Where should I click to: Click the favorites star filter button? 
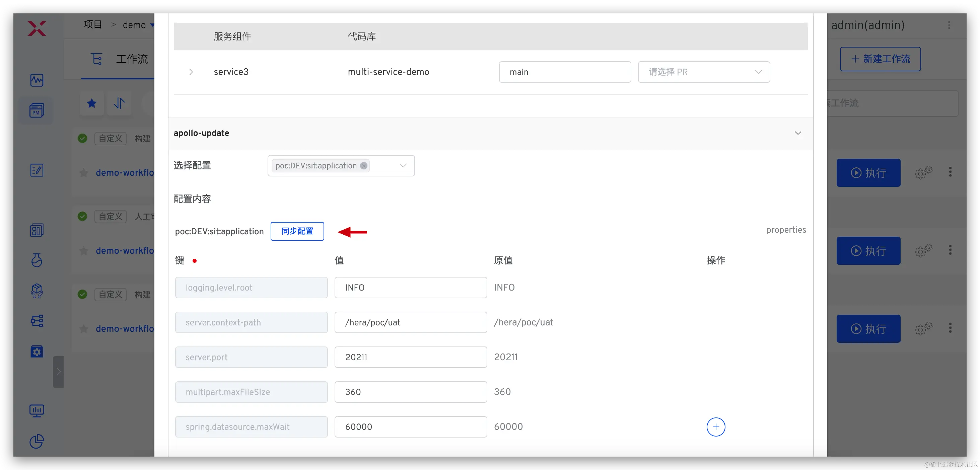coord(92,103)
